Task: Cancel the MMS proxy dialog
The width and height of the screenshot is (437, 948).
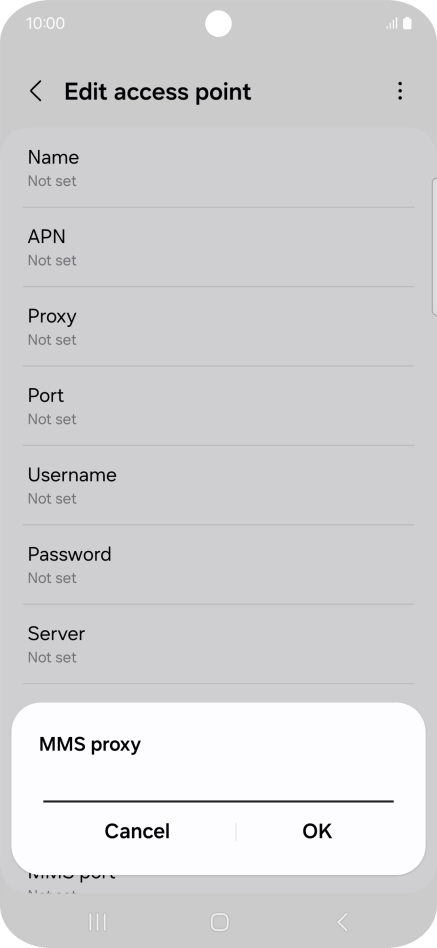Action: [x=137, y=831]
